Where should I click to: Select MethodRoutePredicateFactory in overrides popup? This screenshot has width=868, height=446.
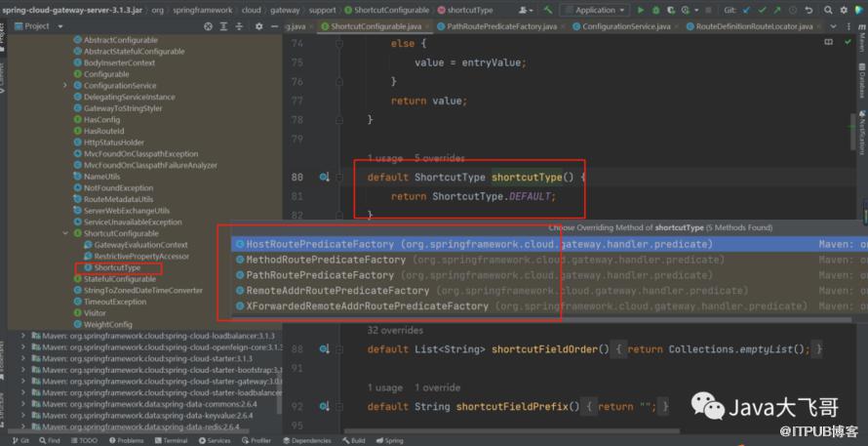click(x=326, y=260)
